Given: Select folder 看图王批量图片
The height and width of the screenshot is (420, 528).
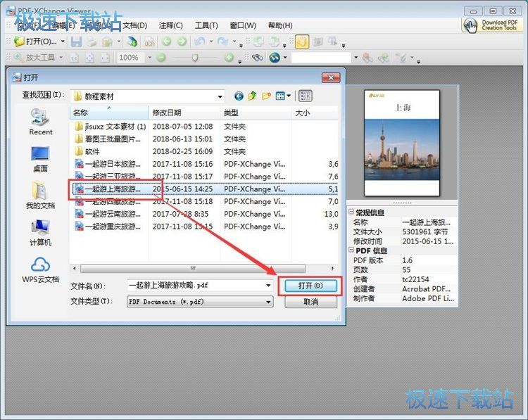Looking at the screenshot, I should point(108,139).
